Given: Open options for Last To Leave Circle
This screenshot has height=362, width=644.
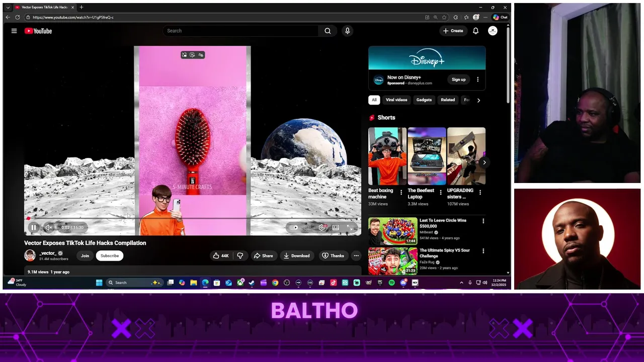Looking at the screenshot, I should 483,221.
